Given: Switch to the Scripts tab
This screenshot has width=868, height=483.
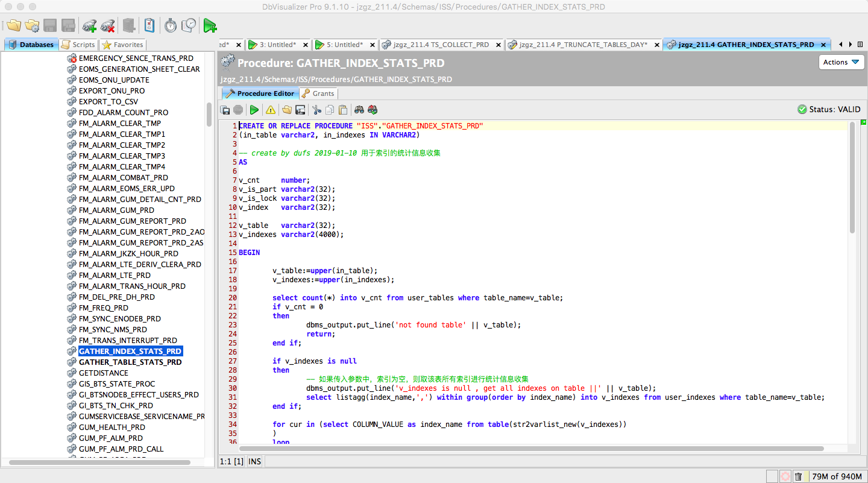Looking at the screenshot, I should coord(78,45).
